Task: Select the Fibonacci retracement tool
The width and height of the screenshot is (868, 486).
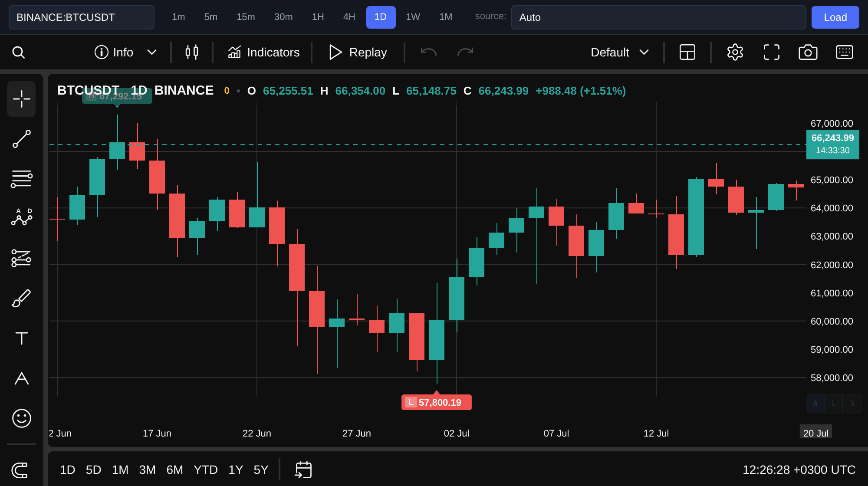Action: (21, 179)
